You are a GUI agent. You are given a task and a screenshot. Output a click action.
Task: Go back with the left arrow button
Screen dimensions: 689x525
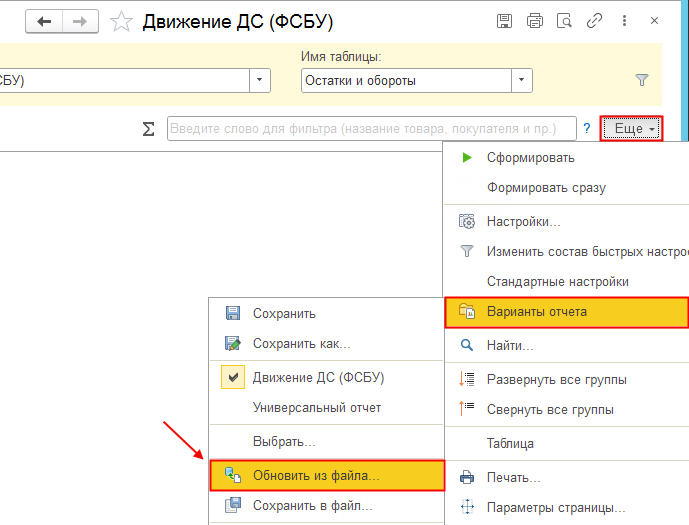[44, 21]
